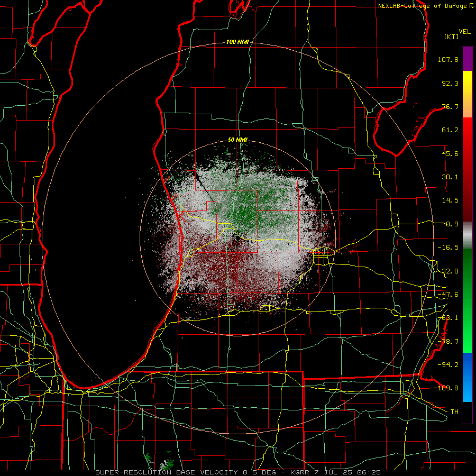Click the 76.7 velocity scale value

450,106
